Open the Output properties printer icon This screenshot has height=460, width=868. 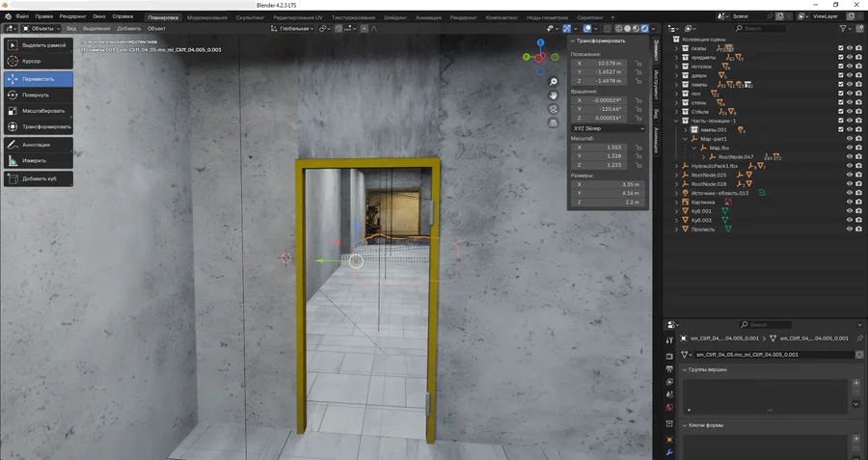(669, 368)
